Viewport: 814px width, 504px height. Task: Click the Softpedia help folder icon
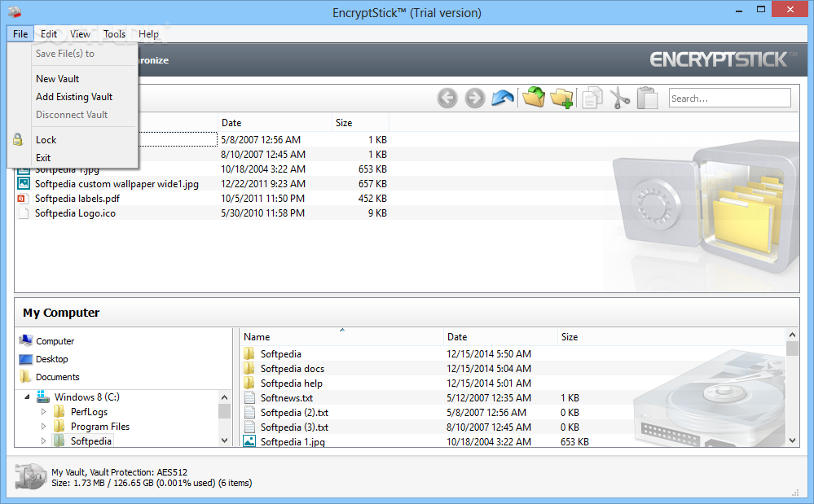(x=249, y=383)
